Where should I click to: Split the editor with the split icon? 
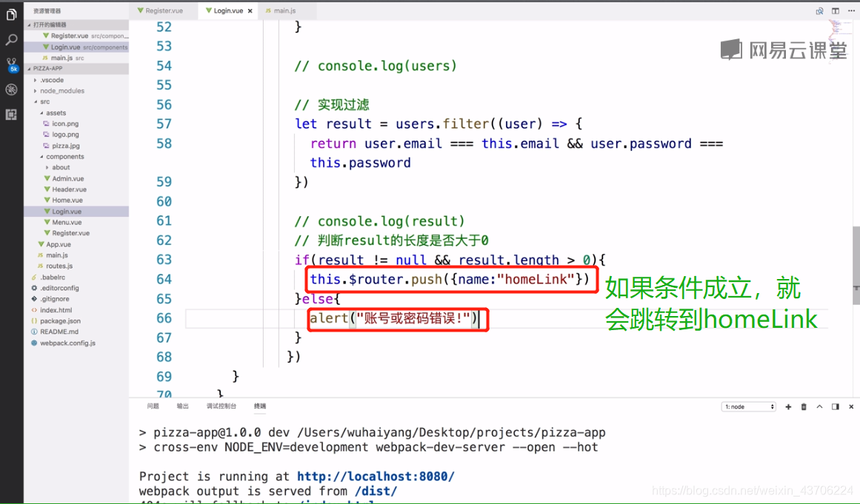pyautogui.click(x=836, y=10)
